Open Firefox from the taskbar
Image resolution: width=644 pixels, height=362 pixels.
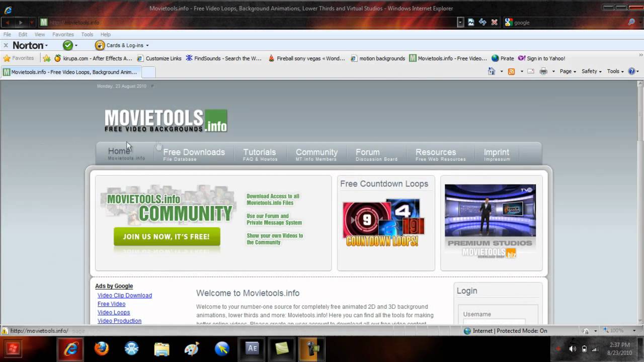(x=101, y=349)
